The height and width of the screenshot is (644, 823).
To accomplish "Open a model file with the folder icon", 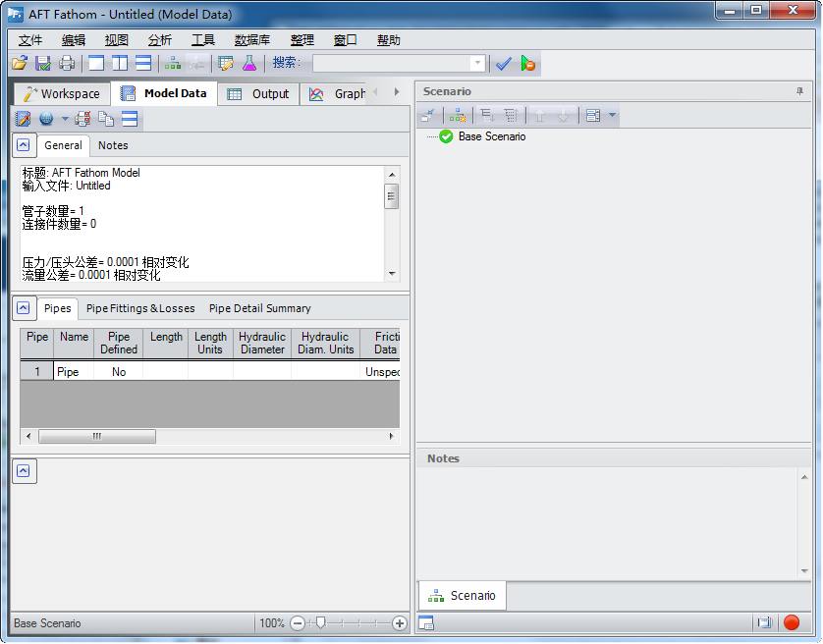I will click(x=20, y=64).
